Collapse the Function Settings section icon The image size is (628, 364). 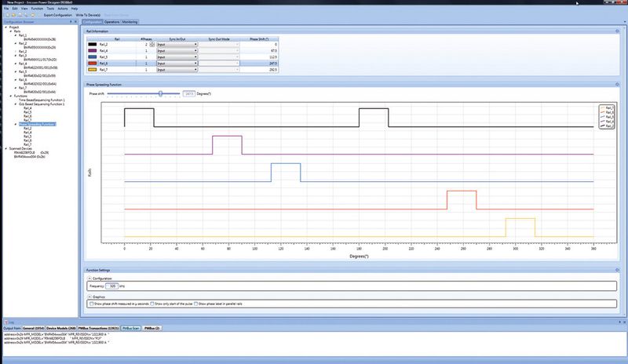pos(617,270)
